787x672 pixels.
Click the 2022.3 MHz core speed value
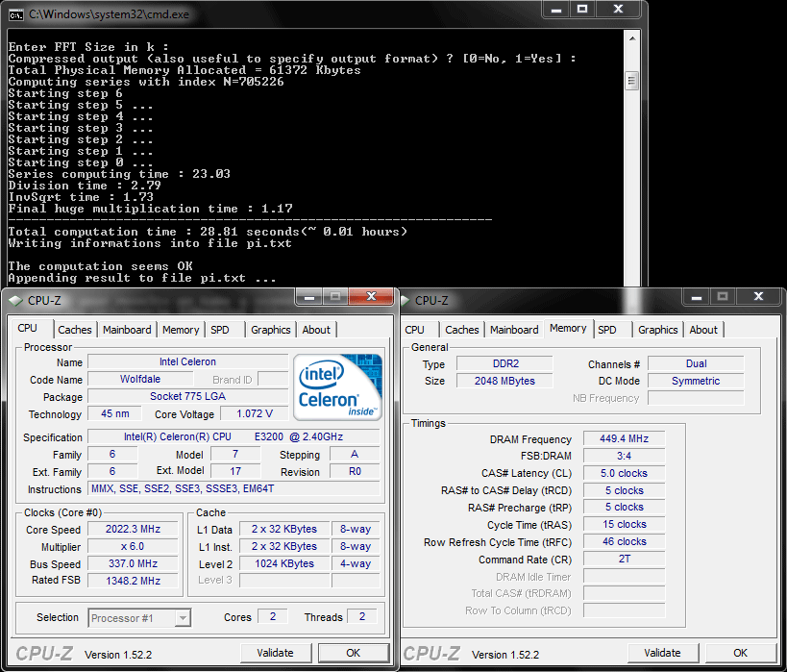coord(133,530)
